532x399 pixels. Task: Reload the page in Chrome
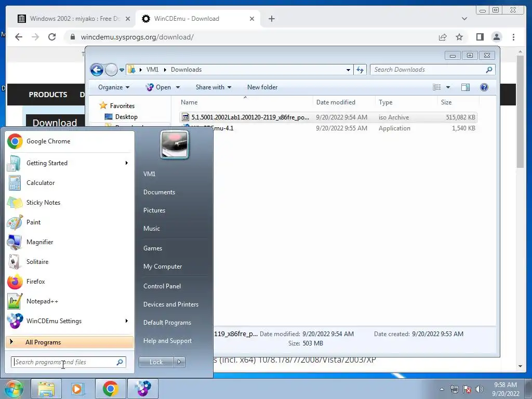52,37
